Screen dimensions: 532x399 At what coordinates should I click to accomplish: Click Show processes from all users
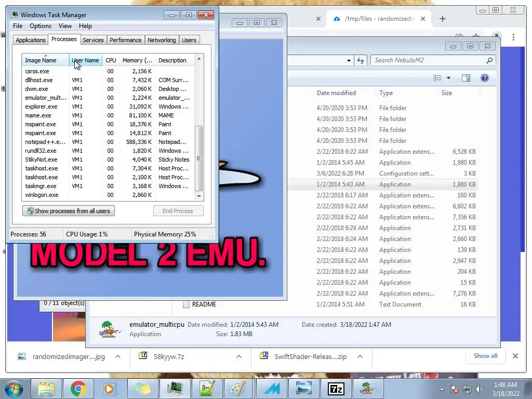pyautogui.click(x=69, y=211)
